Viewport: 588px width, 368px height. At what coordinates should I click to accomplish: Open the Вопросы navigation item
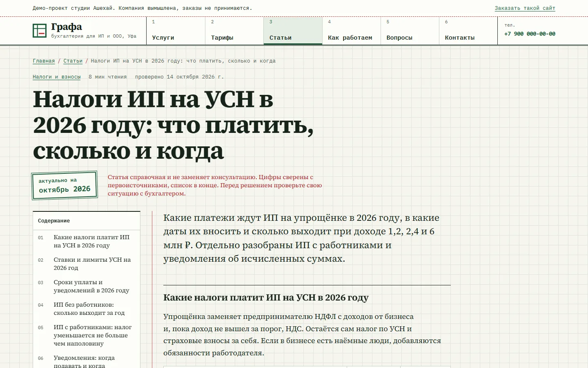click(410, 31)
